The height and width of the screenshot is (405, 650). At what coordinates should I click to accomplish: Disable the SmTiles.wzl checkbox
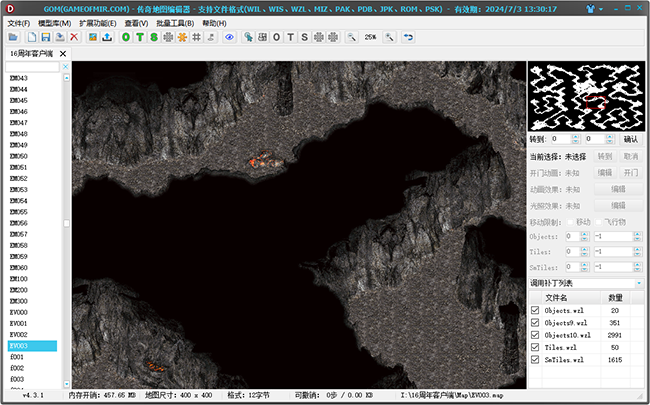(535, 359)
